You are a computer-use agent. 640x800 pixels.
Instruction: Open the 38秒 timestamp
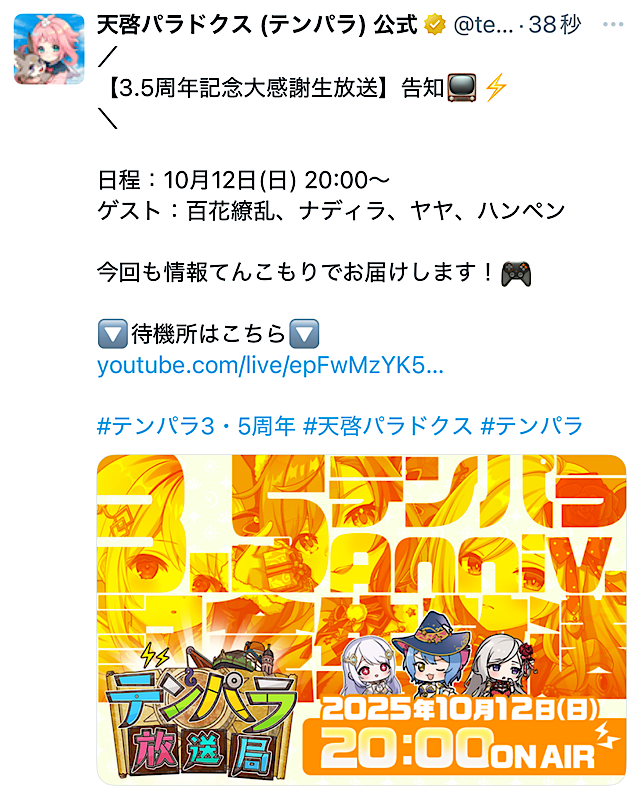click(x=555, y=24)
